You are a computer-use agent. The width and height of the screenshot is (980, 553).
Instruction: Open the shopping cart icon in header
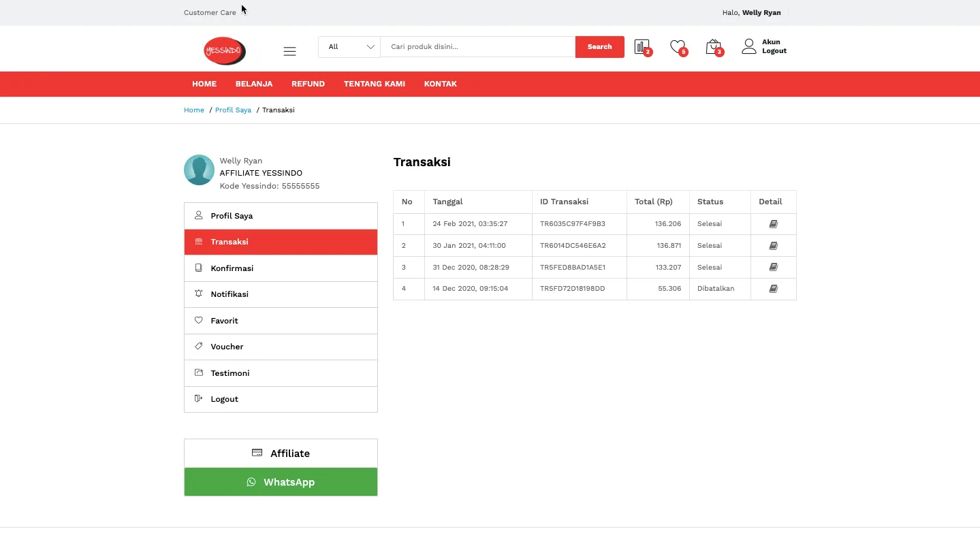tap(713, 47)
